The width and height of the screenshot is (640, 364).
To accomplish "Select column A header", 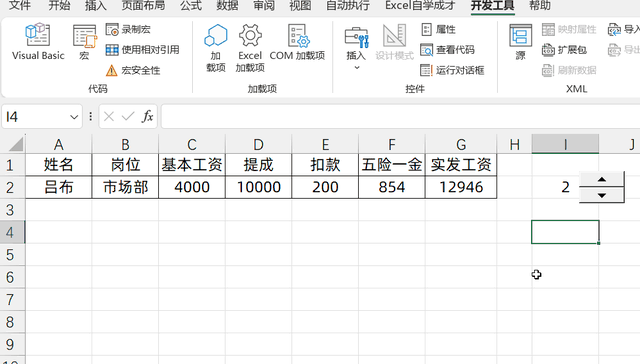I will pyautogui.click(x=58, y=144).
